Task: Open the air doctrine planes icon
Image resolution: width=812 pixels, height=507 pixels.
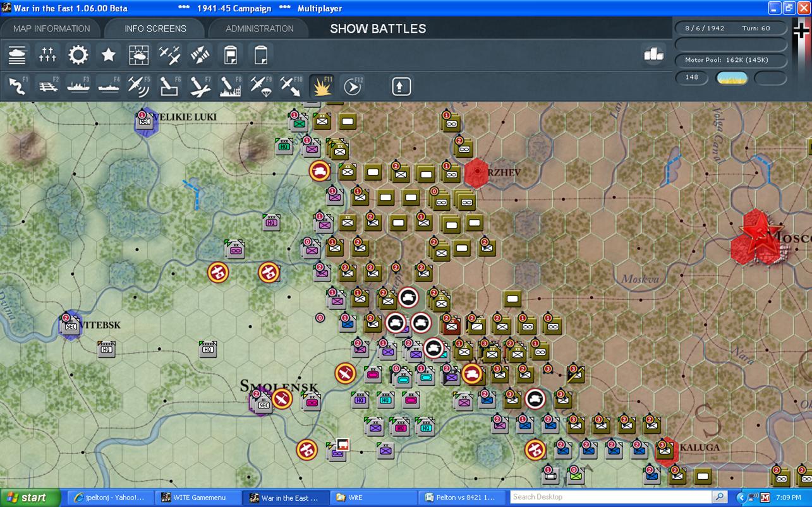Action: point(169,55)
